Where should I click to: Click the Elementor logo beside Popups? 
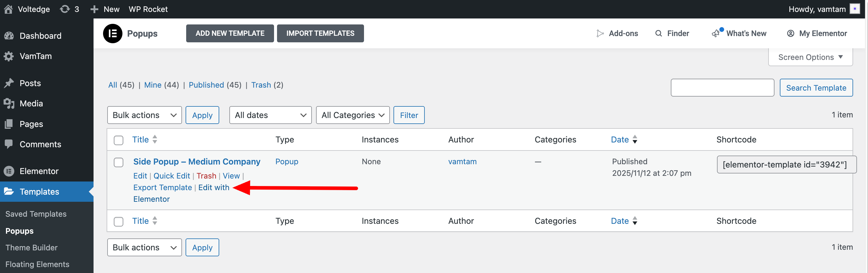(x=113, y=33)
